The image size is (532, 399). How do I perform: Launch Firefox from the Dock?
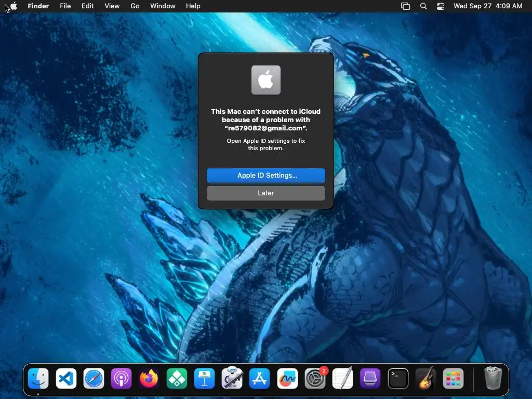tap(149, 378)
